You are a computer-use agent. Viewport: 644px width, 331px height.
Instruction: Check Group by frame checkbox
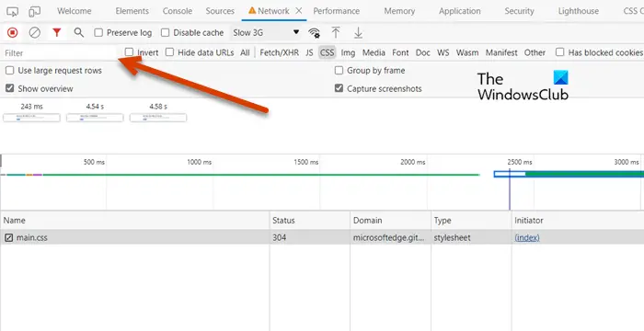[x=339, y=71]
